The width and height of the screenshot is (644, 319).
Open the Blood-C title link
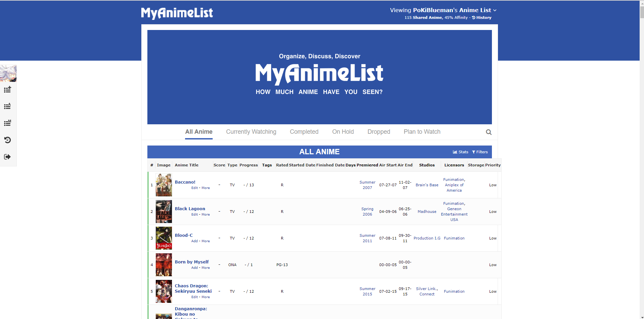[x=184, y=235]
